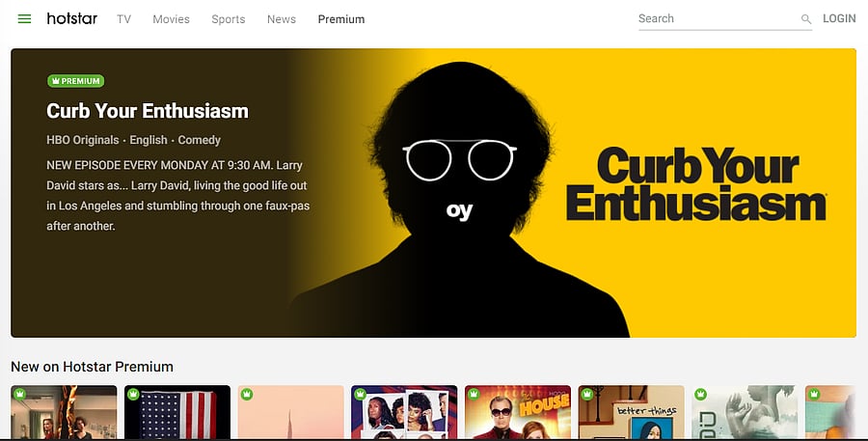Open the polaroid photos show thumbnail
This screenshot has width=868, height=441.
[404, 412]
